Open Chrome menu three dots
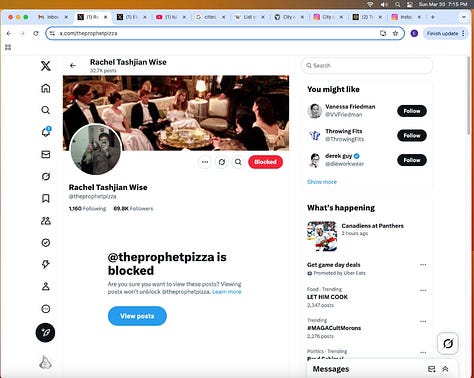This screenshot has height=378, width=474. 463,33
